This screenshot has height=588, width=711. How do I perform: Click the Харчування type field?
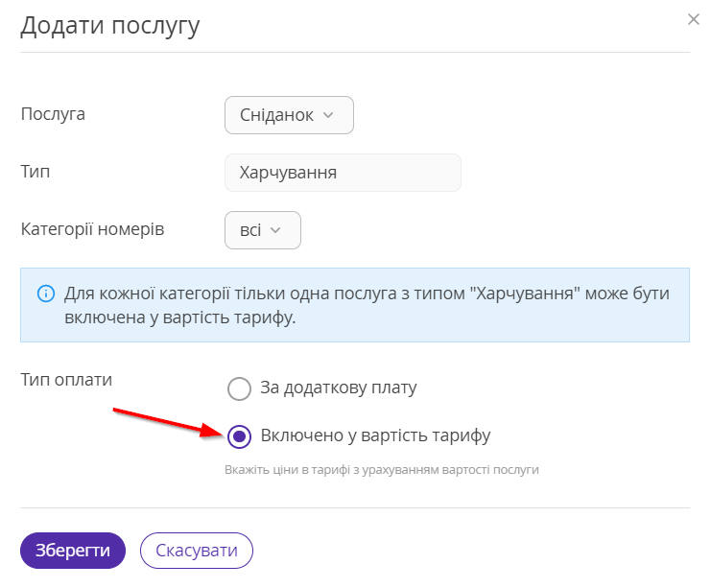343,173
